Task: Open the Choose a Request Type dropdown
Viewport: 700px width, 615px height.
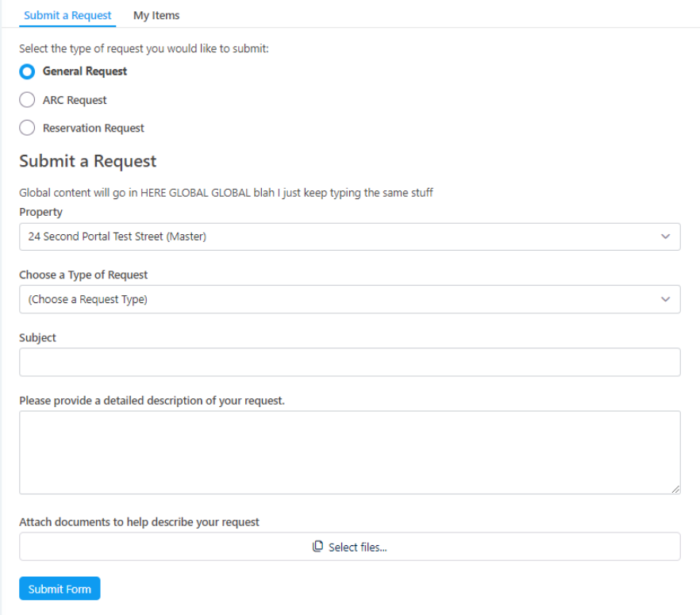Action: (349, 299)
